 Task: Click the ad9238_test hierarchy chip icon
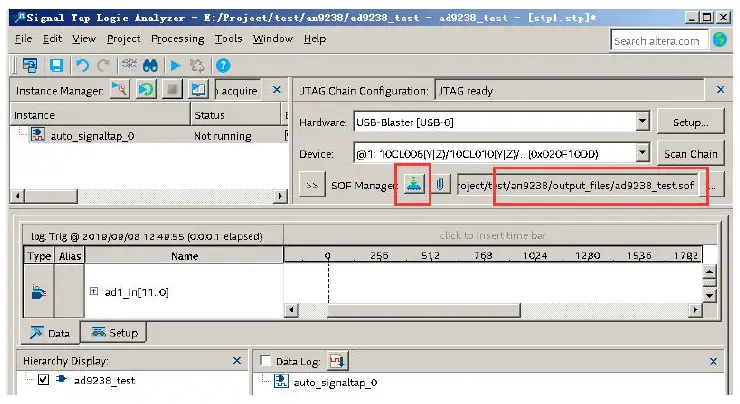[x=61, y=379]
